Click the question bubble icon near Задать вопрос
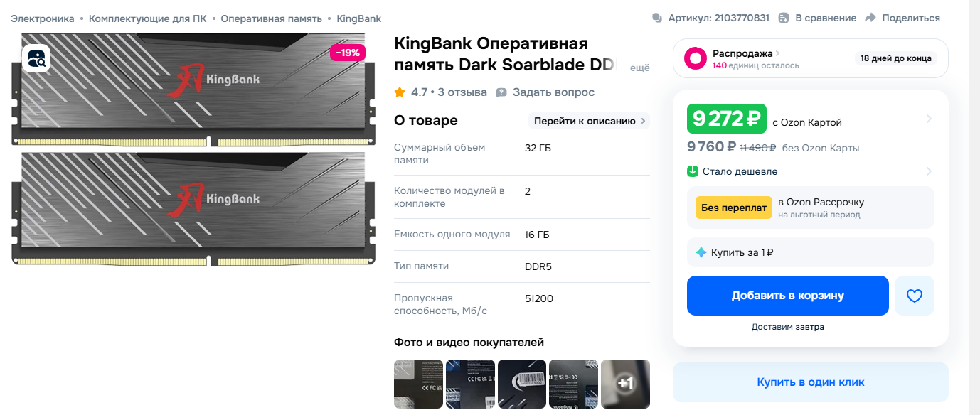 point(501,92)
